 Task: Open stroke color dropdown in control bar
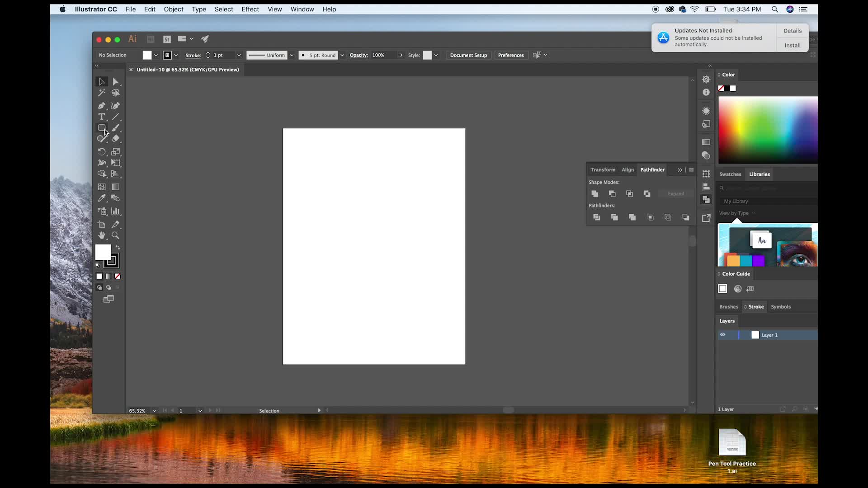point(176,55)
